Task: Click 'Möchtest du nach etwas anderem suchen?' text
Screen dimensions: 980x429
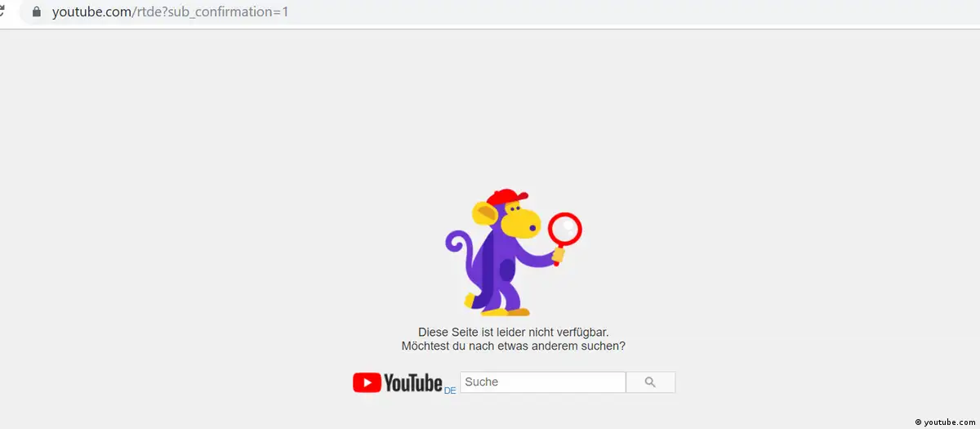Action: pyautogui.click(x=513, y=346)
